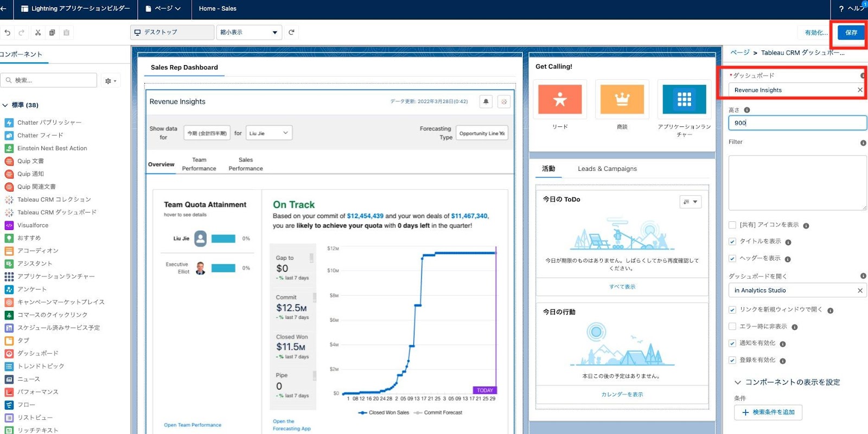Open the ページ dropdown in the top bar
The image size is (868, 434).
coord(163,9)
